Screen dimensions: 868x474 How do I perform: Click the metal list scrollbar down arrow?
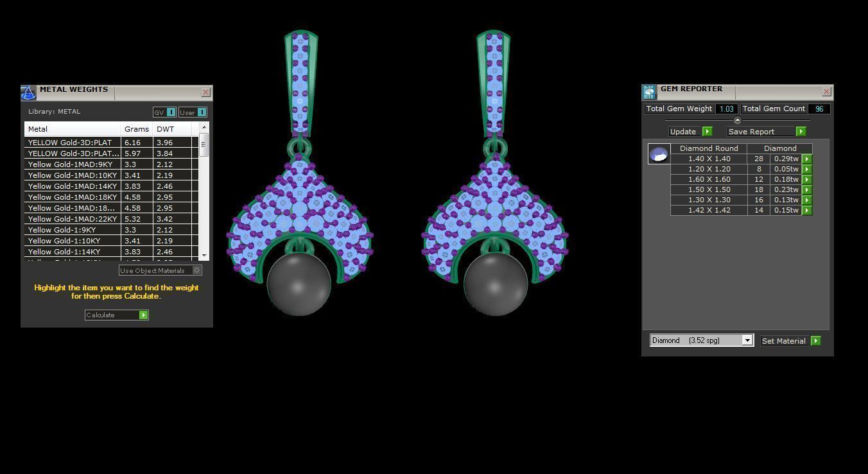(x=204, y=256)
